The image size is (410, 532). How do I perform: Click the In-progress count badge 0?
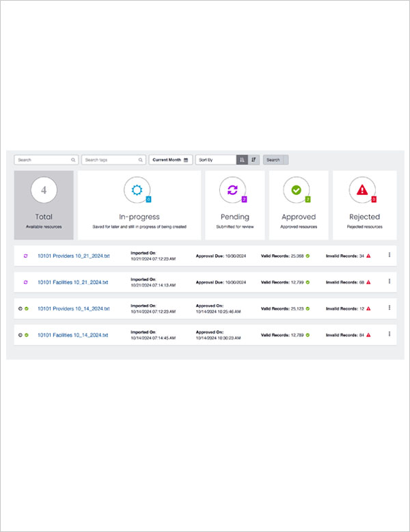148,199
